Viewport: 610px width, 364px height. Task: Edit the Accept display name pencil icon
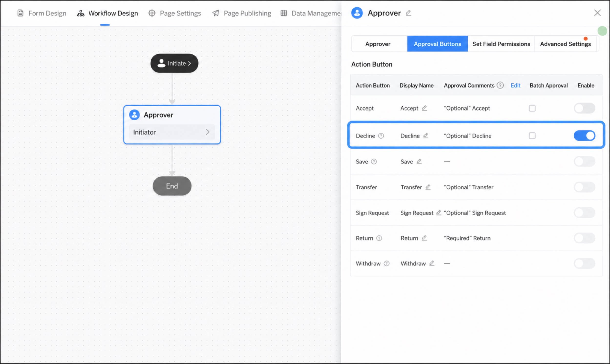[424, 108]
